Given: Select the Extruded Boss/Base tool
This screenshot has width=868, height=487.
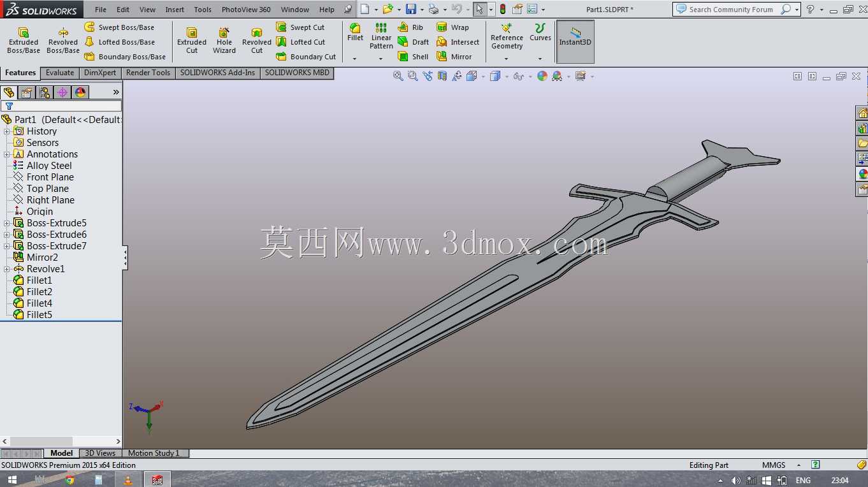Looking at the screenshot, I should point(24,41).
